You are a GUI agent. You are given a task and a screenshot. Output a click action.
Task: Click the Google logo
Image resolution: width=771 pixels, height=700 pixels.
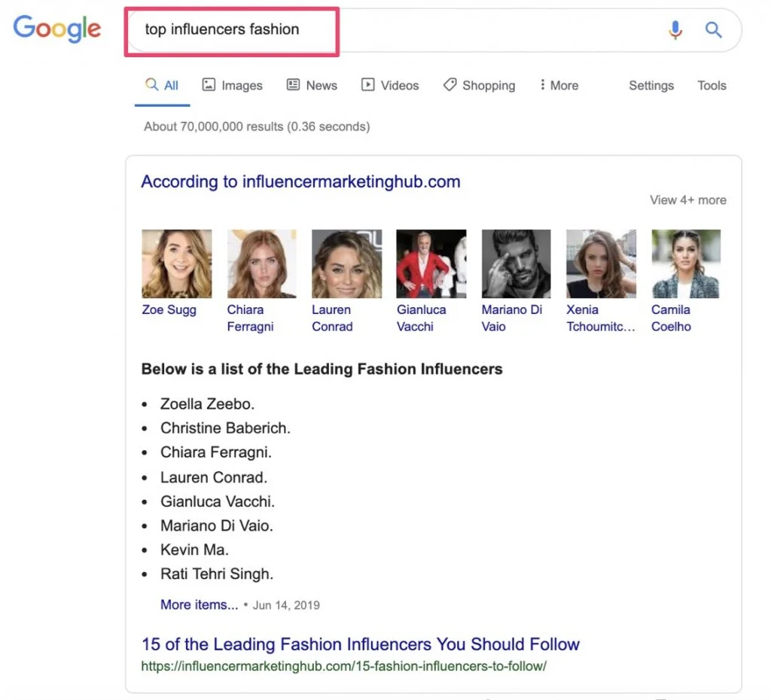tap(57, 29)
